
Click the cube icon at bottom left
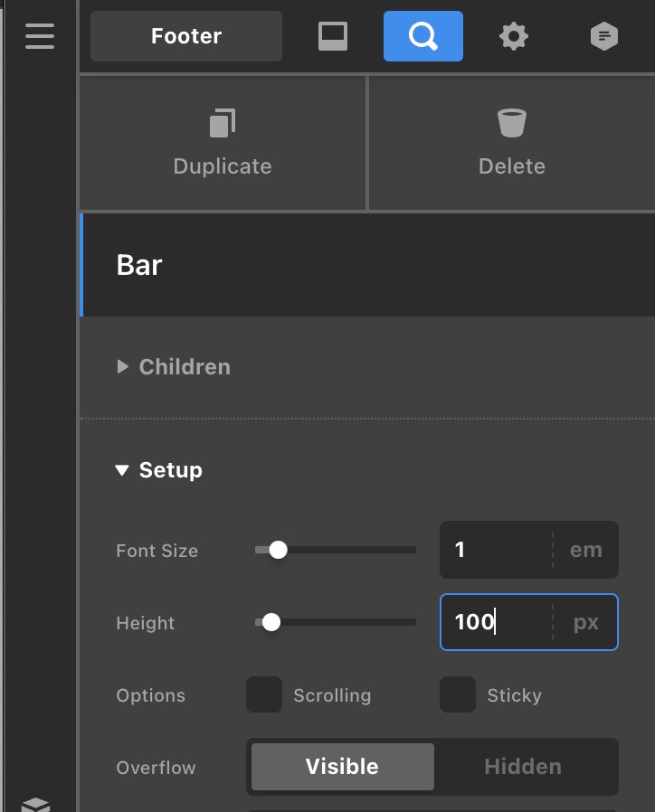coord(36,805)
